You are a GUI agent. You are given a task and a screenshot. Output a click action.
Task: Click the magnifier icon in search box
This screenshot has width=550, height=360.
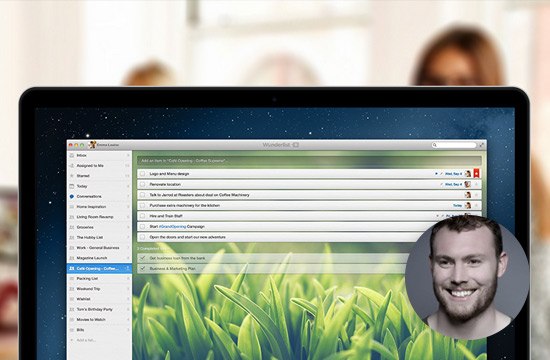click(435, 145)
